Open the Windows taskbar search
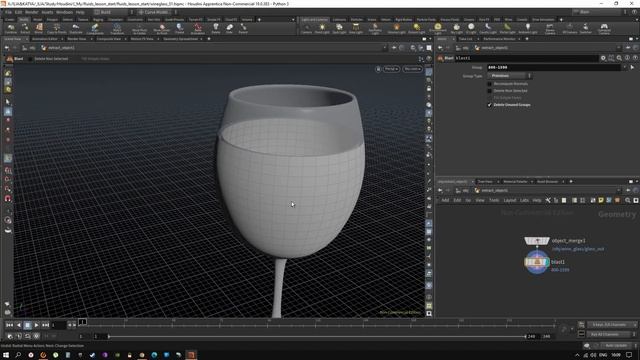The width and height of the screenshot is (640, 360). click(18, 355)
